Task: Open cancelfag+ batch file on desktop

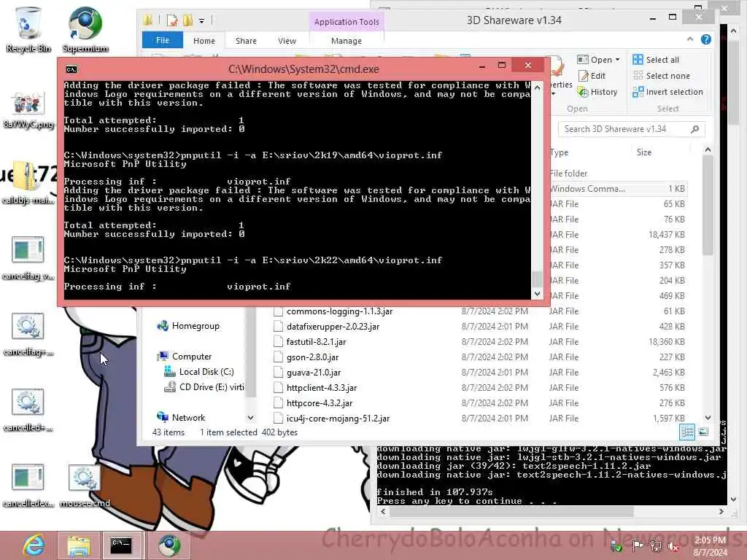Action: tap(28, 334)
